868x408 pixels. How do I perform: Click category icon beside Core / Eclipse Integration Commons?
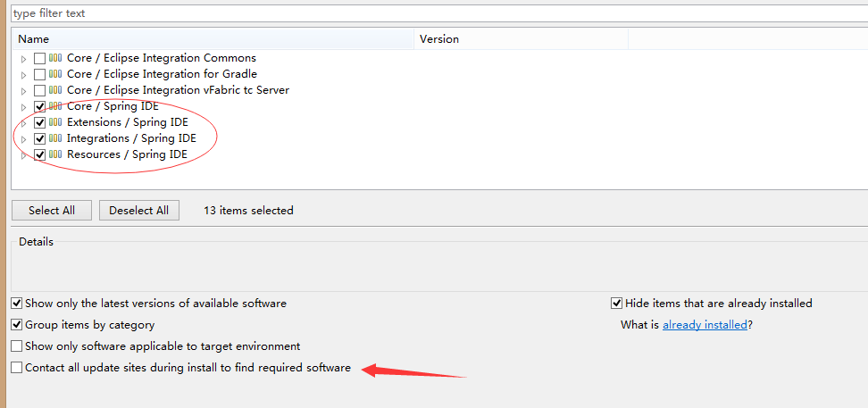pyautogui.click(x=54, y=58)
